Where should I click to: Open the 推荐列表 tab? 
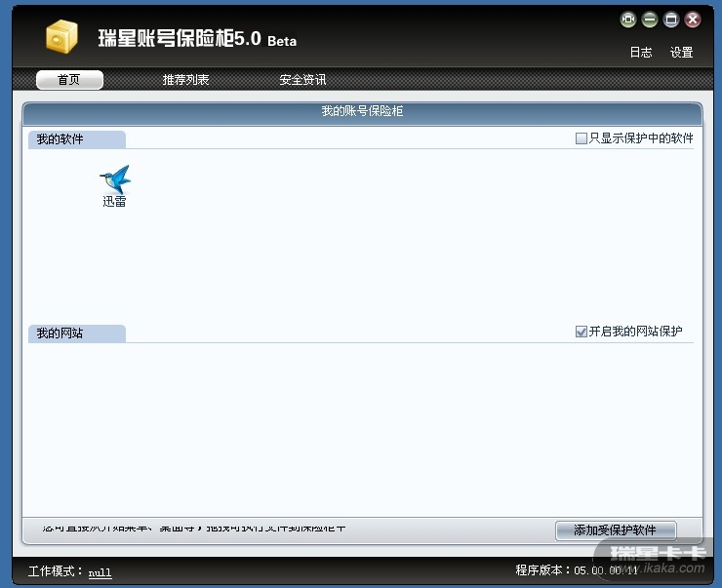tap(186, 80)
